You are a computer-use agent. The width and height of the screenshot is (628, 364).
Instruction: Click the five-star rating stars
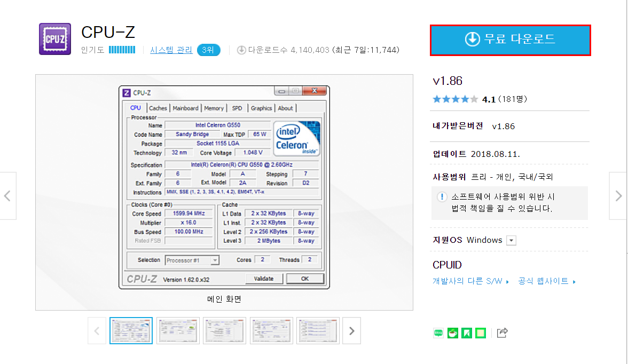point(456,99)
